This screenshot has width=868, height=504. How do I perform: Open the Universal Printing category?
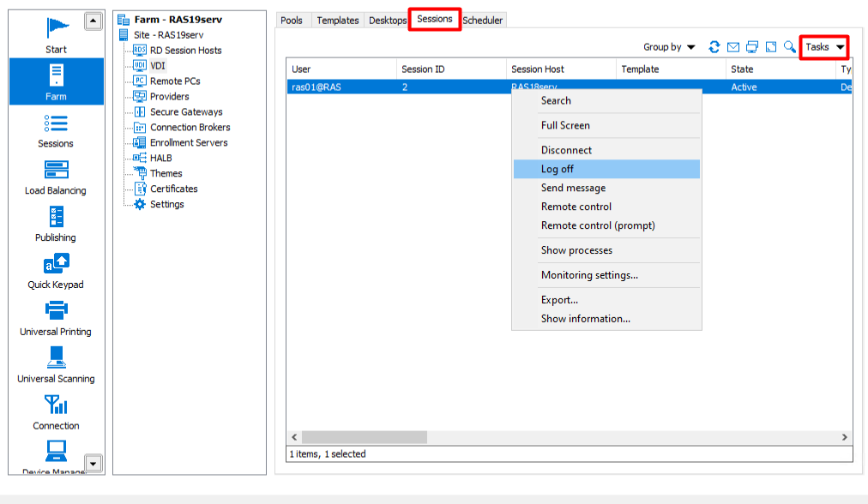click(x=56, y=318)
